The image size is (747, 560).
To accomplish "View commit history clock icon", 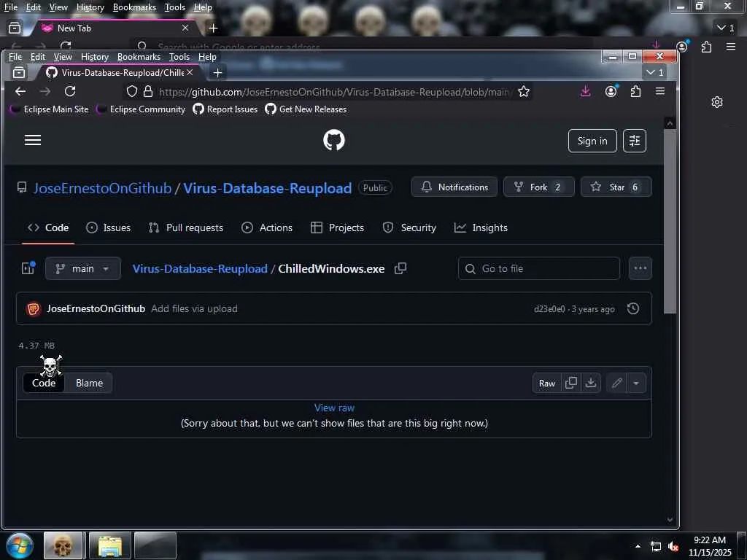I will (x=632, y=308).
